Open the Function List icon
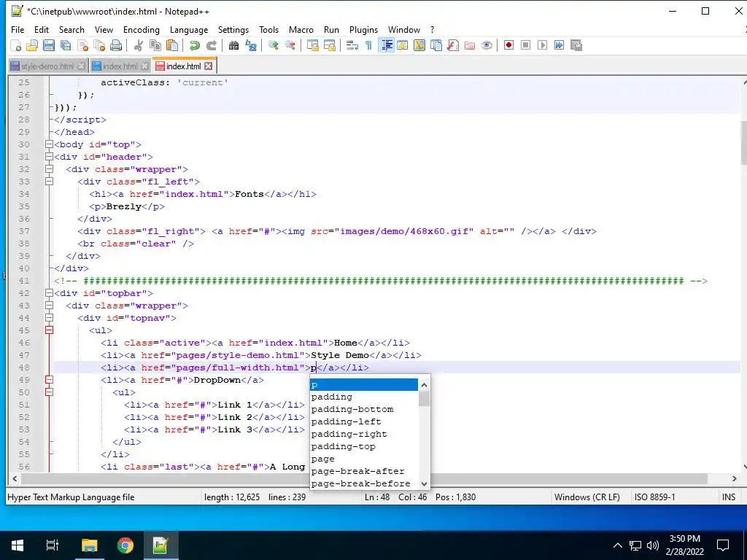 pos(453,45)
